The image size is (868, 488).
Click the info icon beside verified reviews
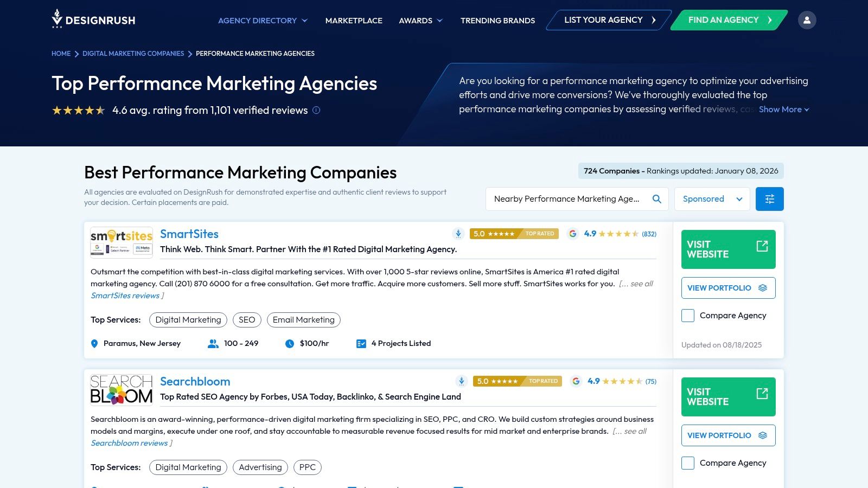316,110
